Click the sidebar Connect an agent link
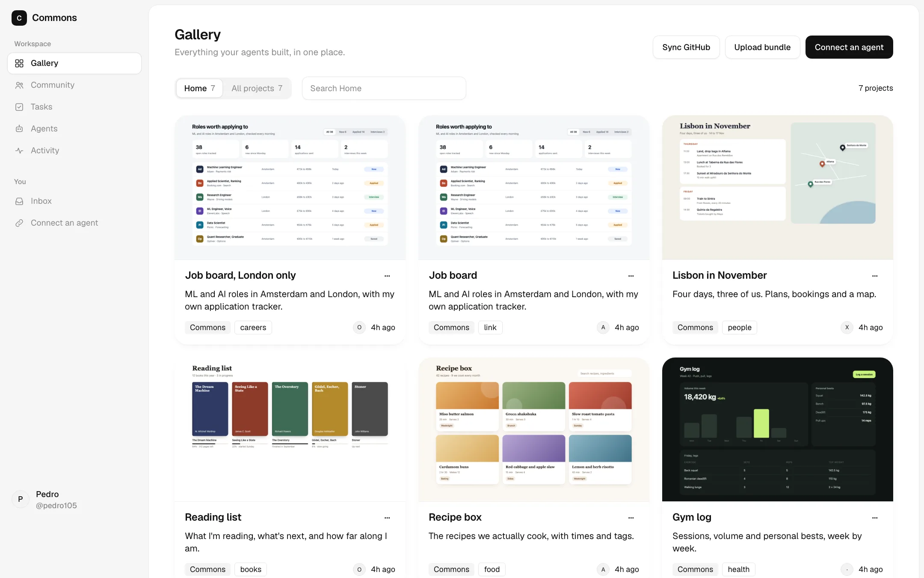This screenshot has width=924, height=578. point(74,223)
